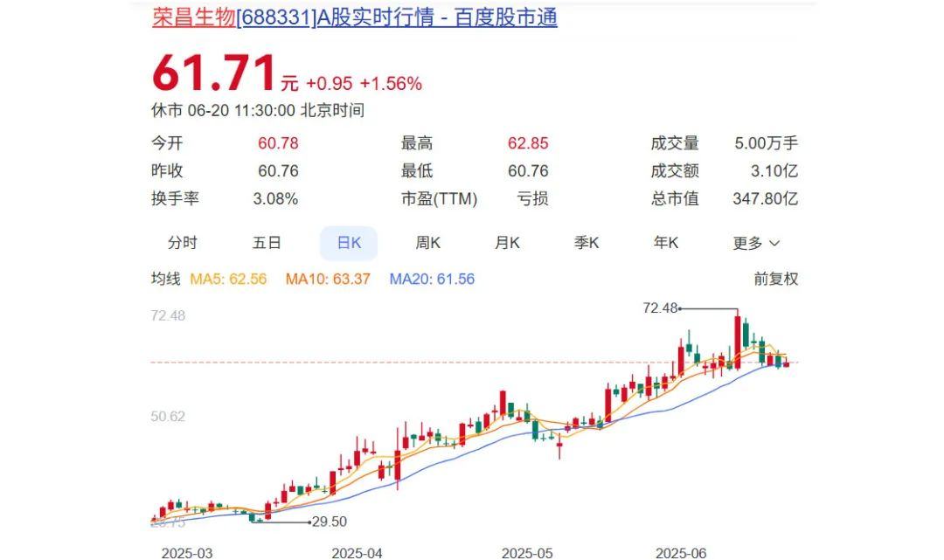
Task: Click the 成交额 value 3.10亿
Action: [774, 171]
